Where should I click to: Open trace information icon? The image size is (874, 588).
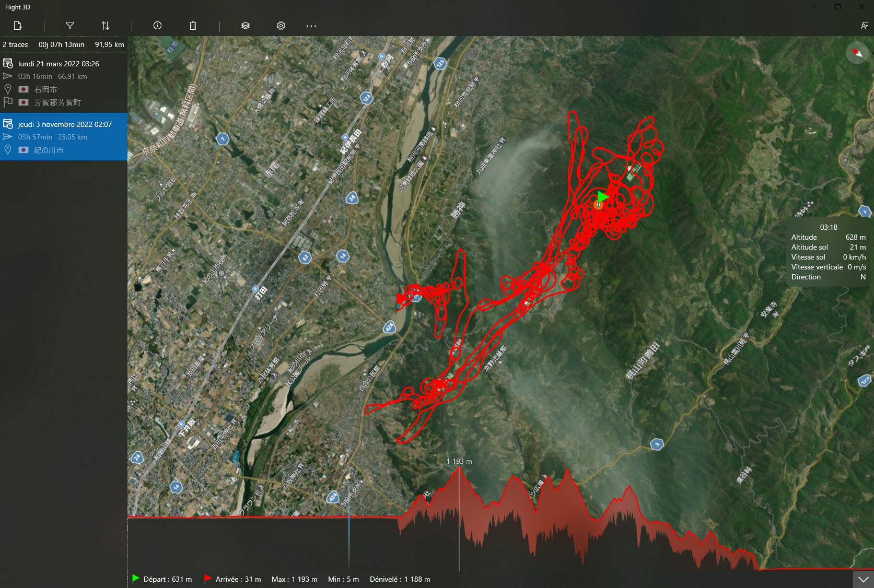pos(157,26)
